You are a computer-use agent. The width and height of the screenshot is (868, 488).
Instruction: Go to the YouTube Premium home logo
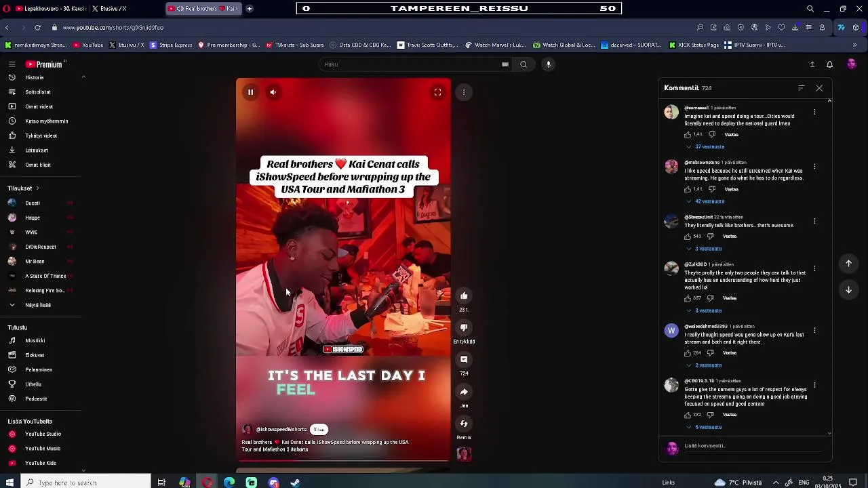pos(45,64)
